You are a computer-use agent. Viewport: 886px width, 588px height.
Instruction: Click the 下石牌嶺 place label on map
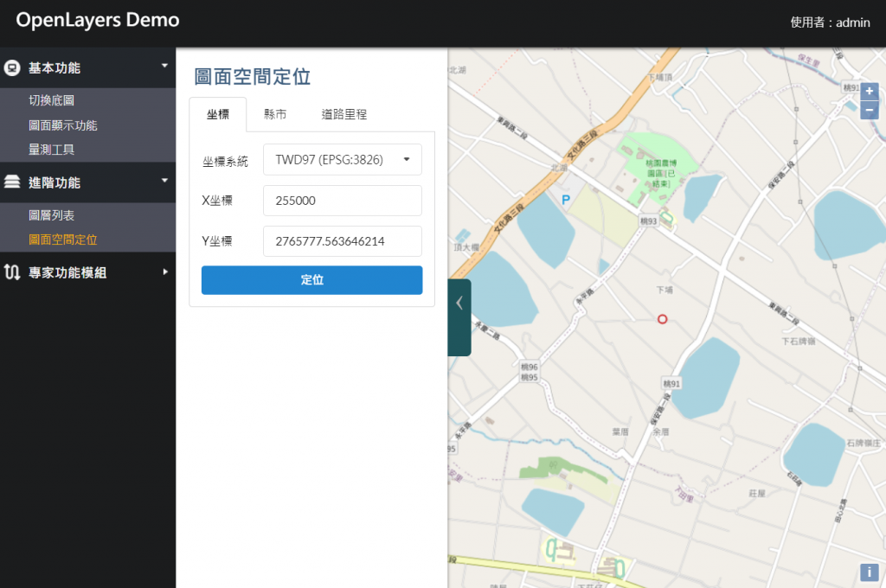[799, 342]
